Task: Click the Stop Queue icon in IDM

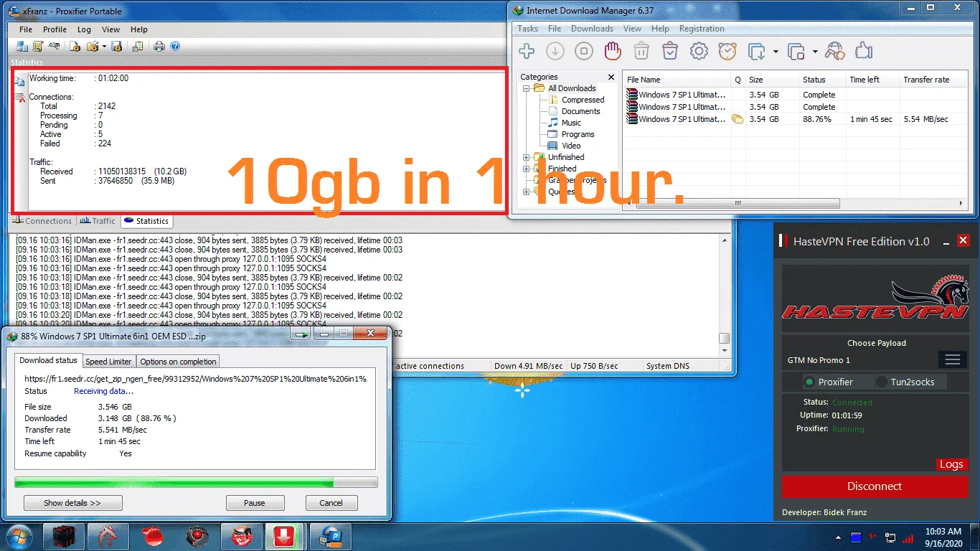Action: (x=796, y=52)
